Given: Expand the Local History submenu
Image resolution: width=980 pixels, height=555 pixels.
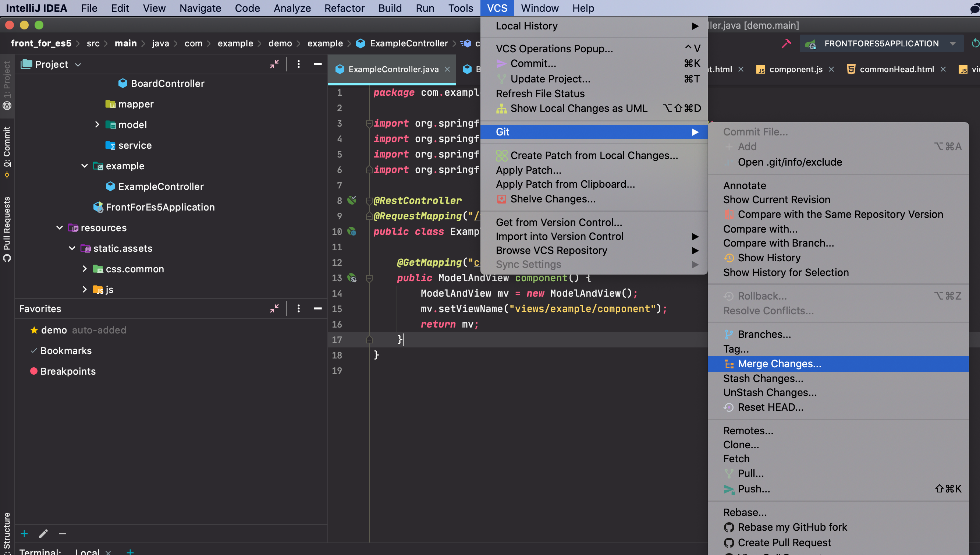Looking at the screenshot, I should point(594,26).
